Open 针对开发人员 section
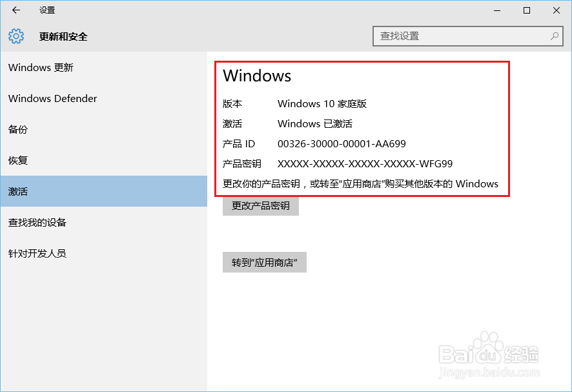 pyautogui.click(x=103, y=253)
